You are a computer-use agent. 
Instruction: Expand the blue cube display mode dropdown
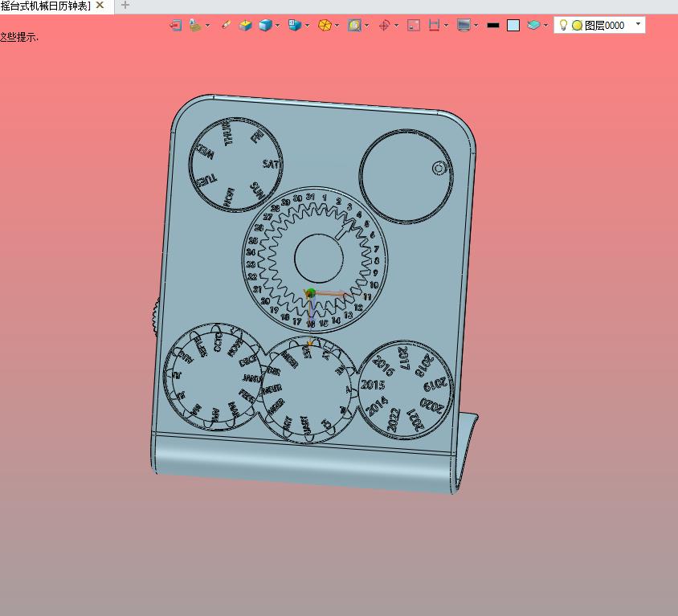[x=277, y=26]
